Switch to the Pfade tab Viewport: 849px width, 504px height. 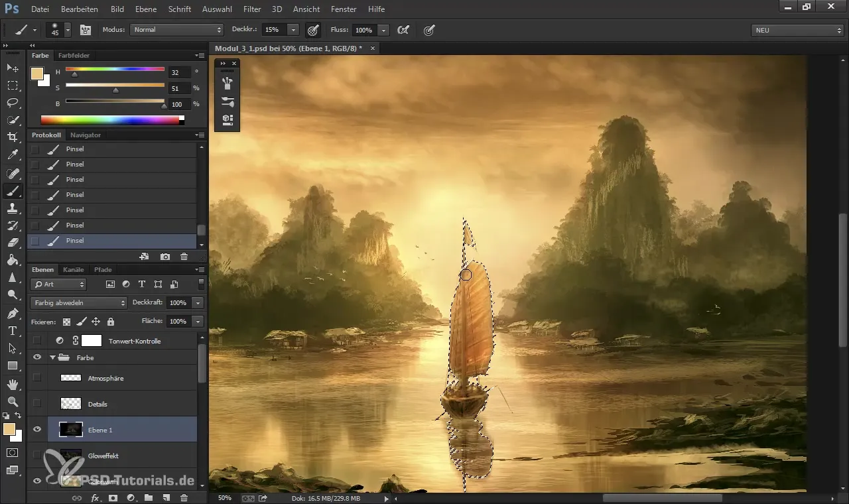pos(103,270)
